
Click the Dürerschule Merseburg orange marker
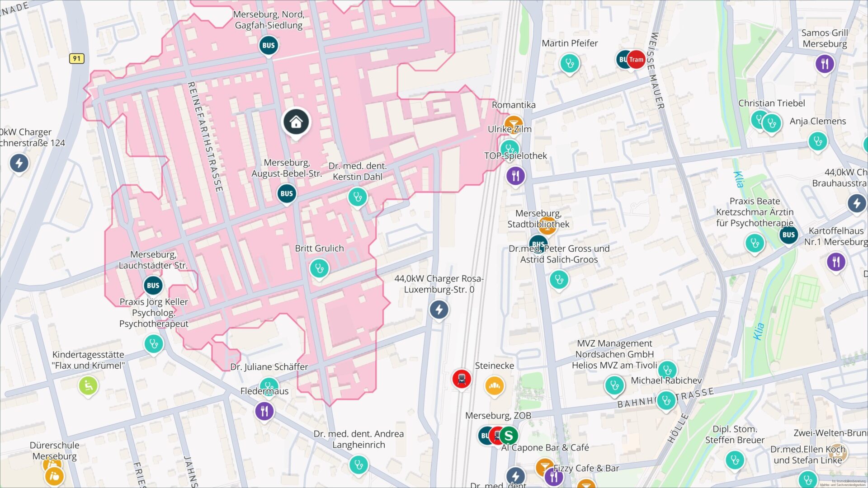tap(55, 476)
